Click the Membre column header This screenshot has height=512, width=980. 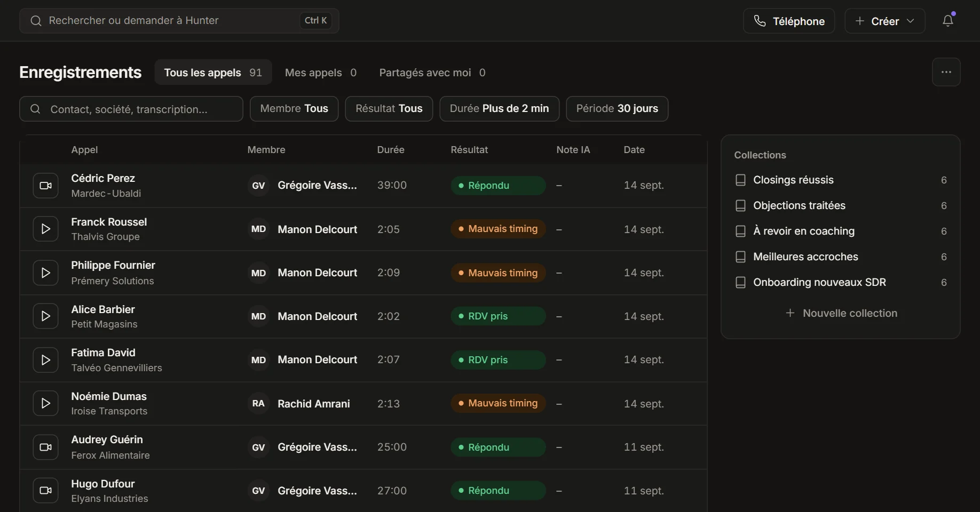[266, 150]
